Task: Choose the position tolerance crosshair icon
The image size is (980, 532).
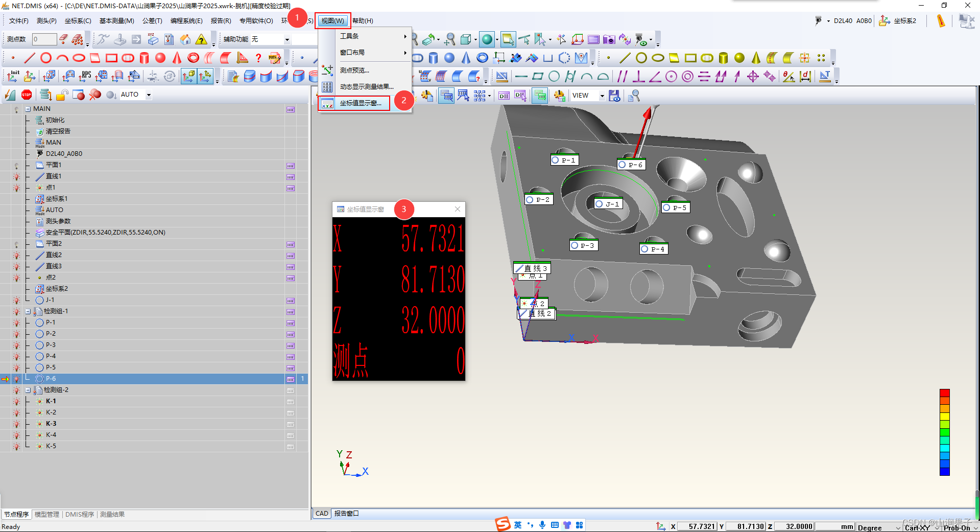Action: pos(753,77)
